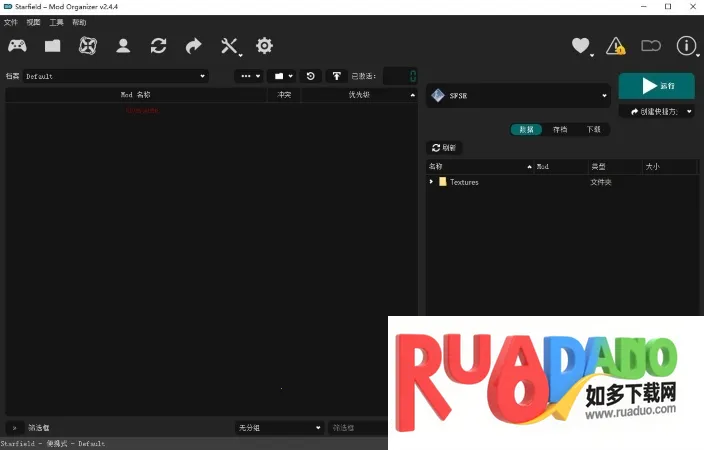Open the 工具 menu
The width and height of the screenshot is (704, 450).
coord(56,22)
